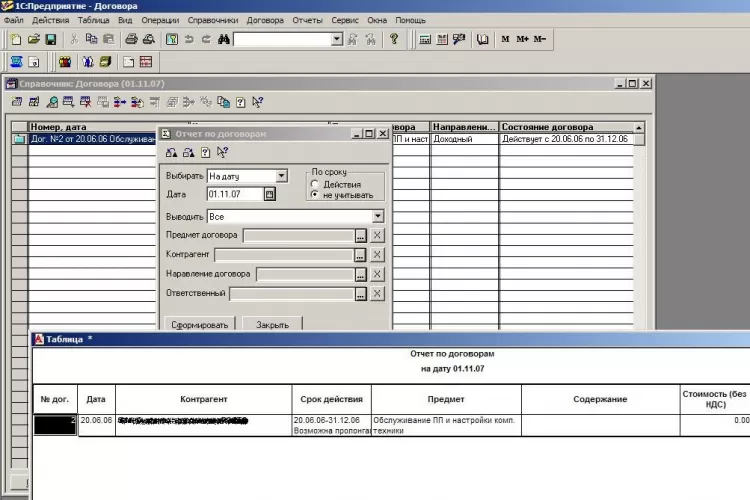Open the search combo box dropdown in toolbar
The width and height of the screenshot is (750, 500).
(x=336, y=39)
